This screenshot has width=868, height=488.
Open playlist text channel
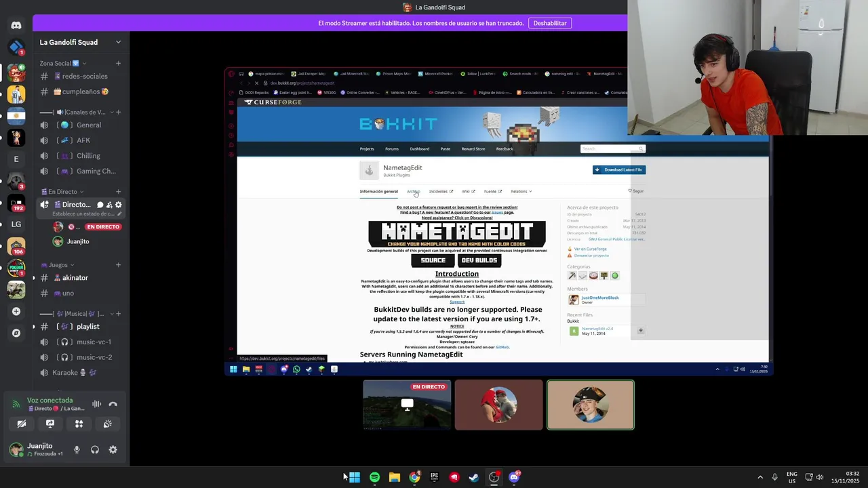coord(81,327)
